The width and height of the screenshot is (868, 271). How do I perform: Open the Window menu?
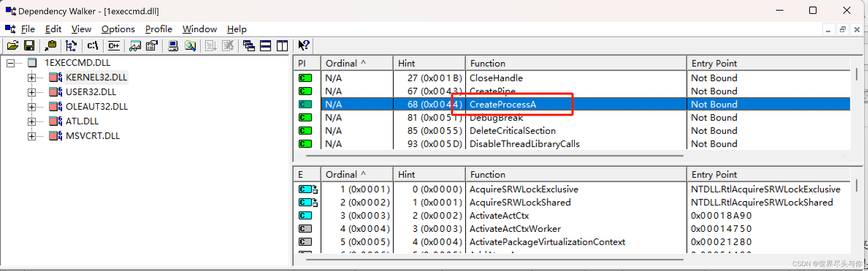coord(199,29)
